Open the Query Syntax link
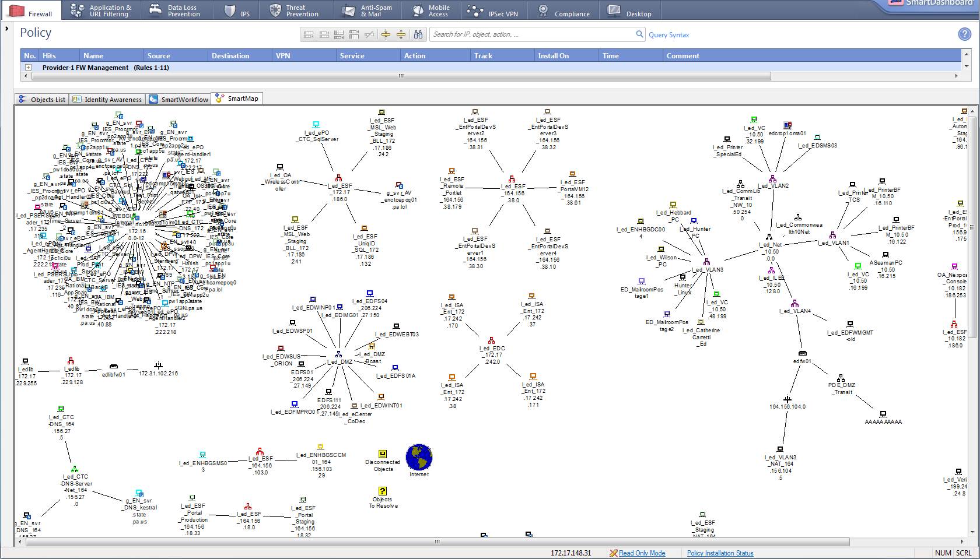Viewport: 980px width, 559px height. coord(668,35)
